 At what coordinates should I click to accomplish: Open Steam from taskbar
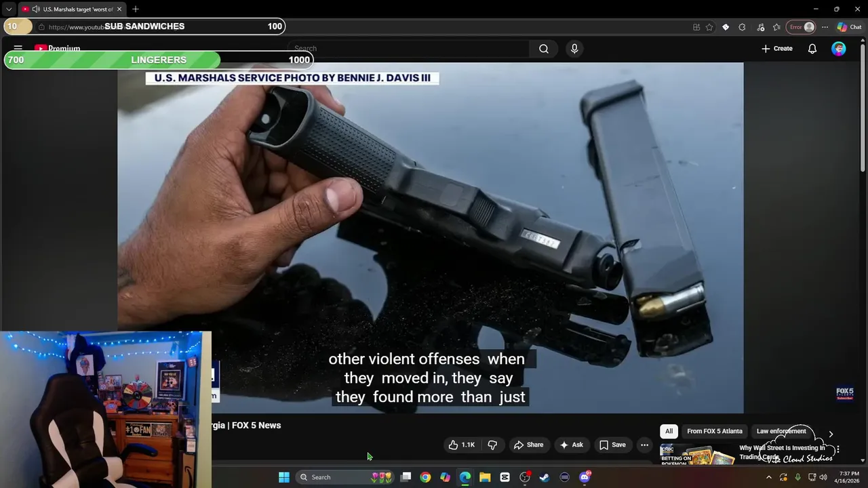pyautogui.click(x=545, y=477)
